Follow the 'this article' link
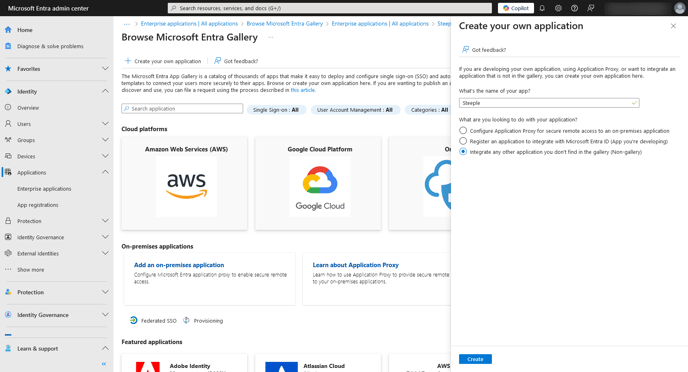Screen dimensions: 688x372 [x=303, y=90]
